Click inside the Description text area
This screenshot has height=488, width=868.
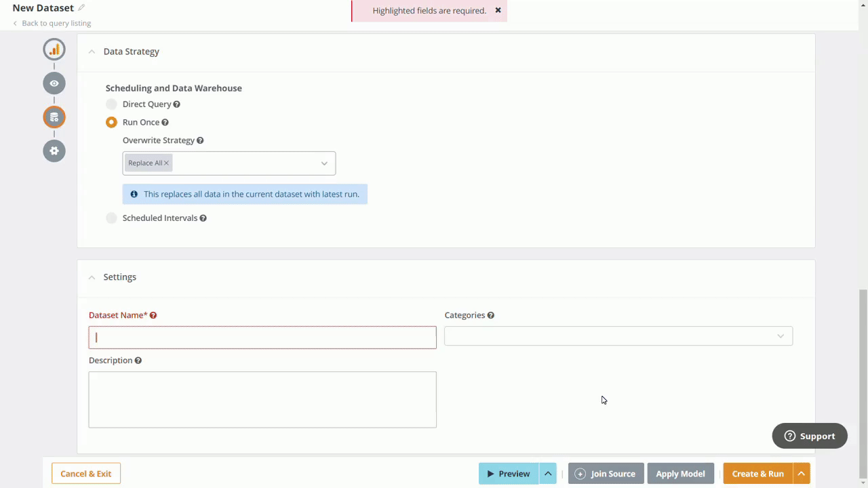point(262,399)
